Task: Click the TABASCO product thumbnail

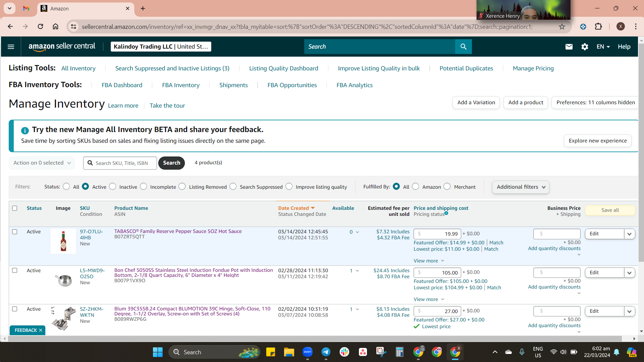Action: 63,241
